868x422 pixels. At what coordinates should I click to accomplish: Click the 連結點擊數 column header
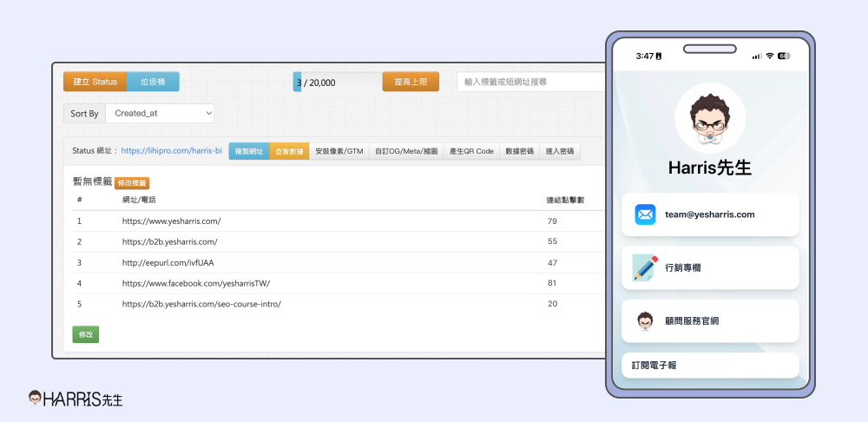click(565, 200)
